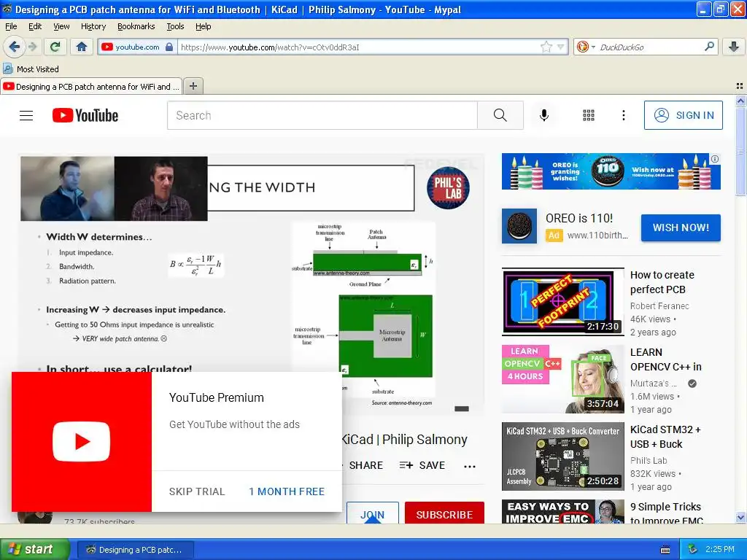Click the Oreo cookie advertiser icon
Viewport: 747px width, 560px height.
[519, 226]
